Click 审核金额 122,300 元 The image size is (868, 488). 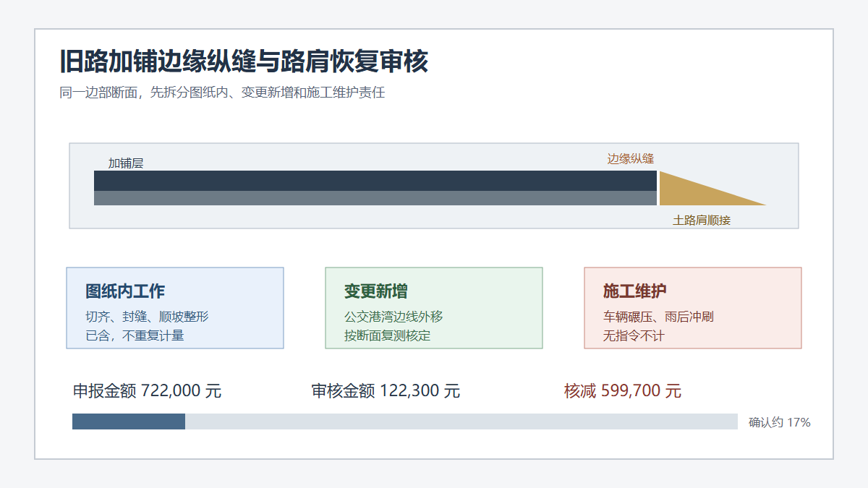coord(386,391)
